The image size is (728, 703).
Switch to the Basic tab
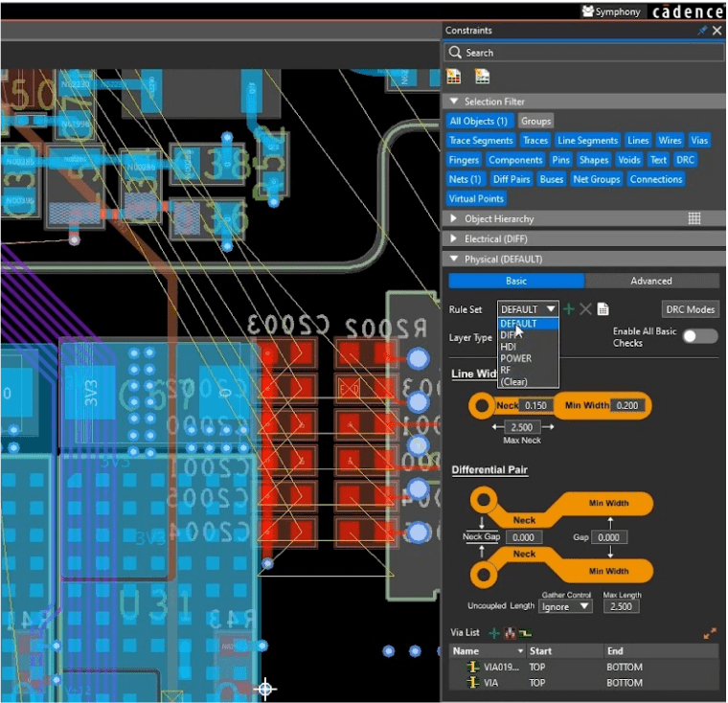coord(515,281)
